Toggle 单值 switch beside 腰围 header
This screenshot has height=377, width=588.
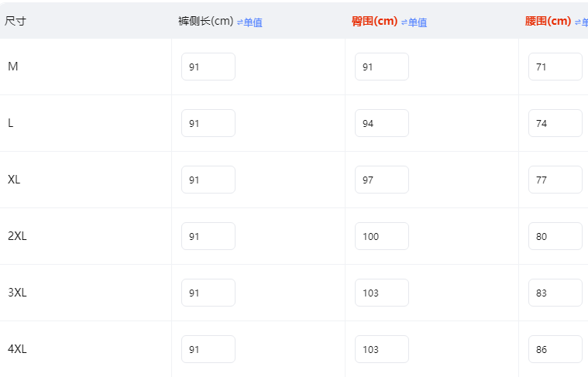581,22
